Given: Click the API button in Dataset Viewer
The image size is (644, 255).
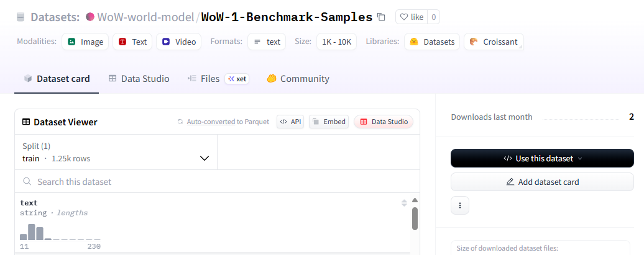Looking at the screenshot, I should 290,122.
